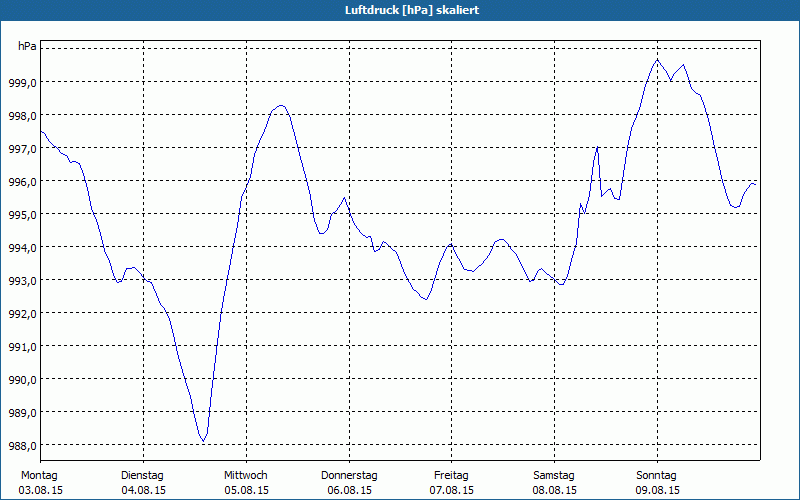Select the 998,0 y-axis label
The image size is (800, 500).
tap(22, 115)
